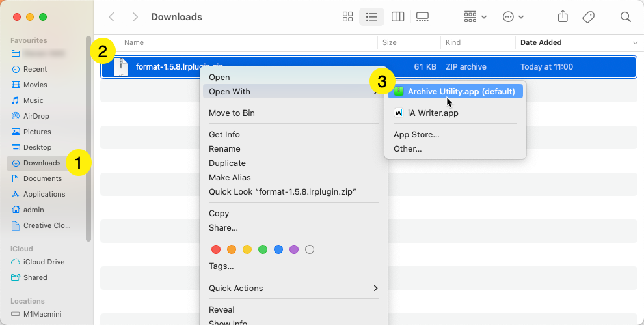Screen dimensions: 644x325
Task: Apply orange tag color
Action: tap(232, 249)
